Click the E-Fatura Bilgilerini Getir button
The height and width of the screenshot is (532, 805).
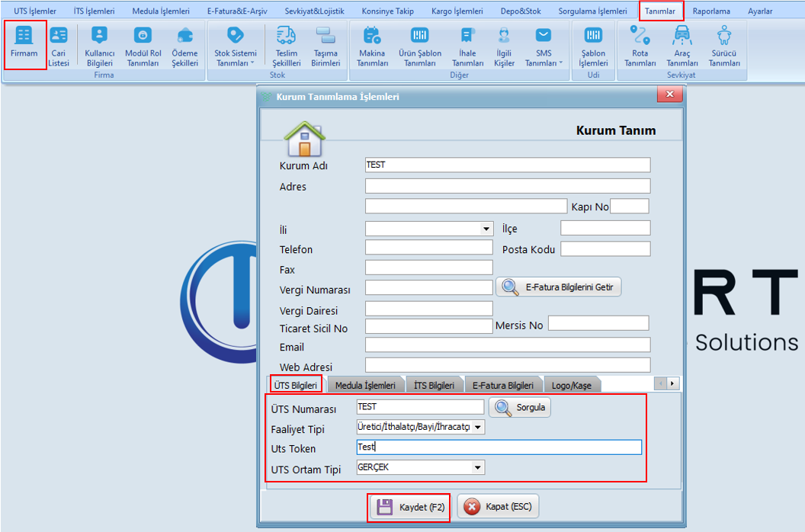pos(559,287)
